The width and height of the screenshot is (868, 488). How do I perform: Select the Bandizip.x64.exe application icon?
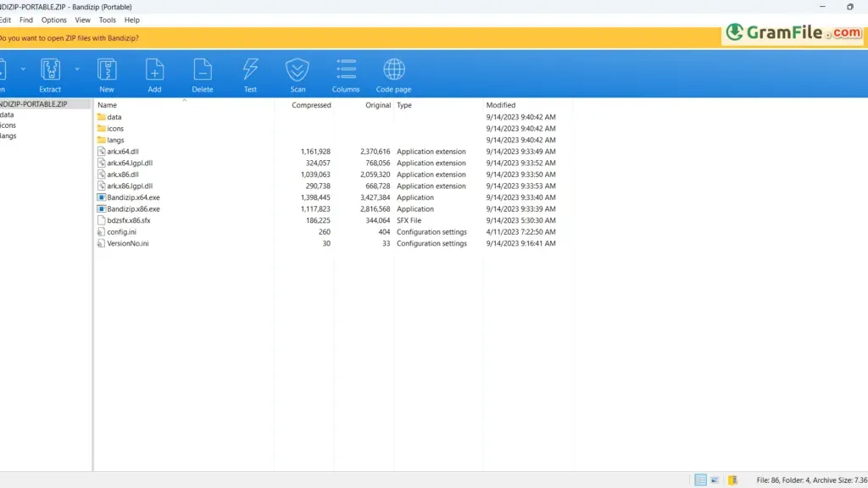[x=102, y=197]
